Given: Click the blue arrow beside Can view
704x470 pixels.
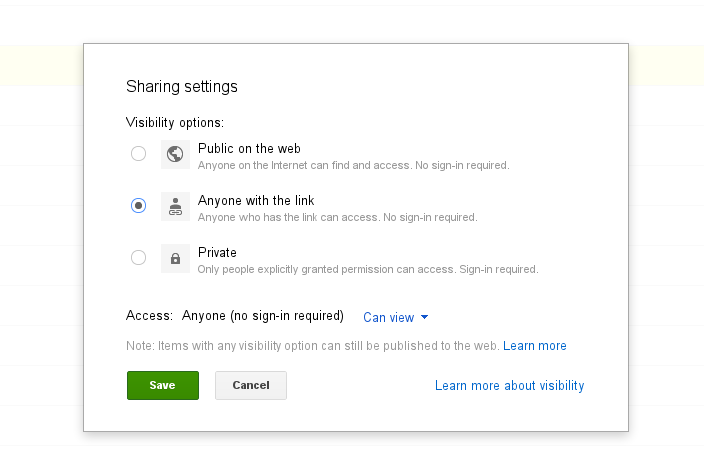Looking at the screenshot, I should tap(424, 317).
